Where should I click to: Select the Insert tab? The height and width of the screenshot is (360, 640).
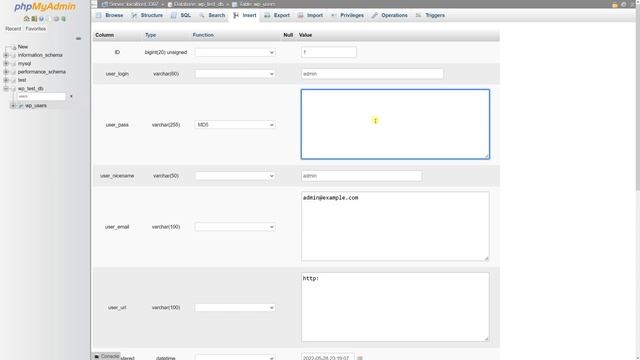coord(245,15)
